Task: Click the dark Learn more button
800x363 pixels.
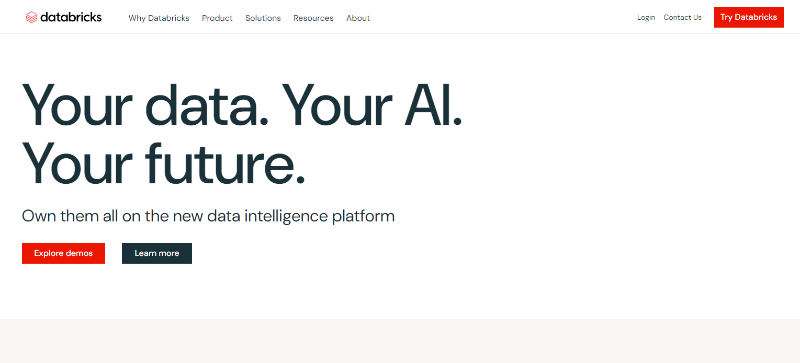Action: (x=157, y=253)
